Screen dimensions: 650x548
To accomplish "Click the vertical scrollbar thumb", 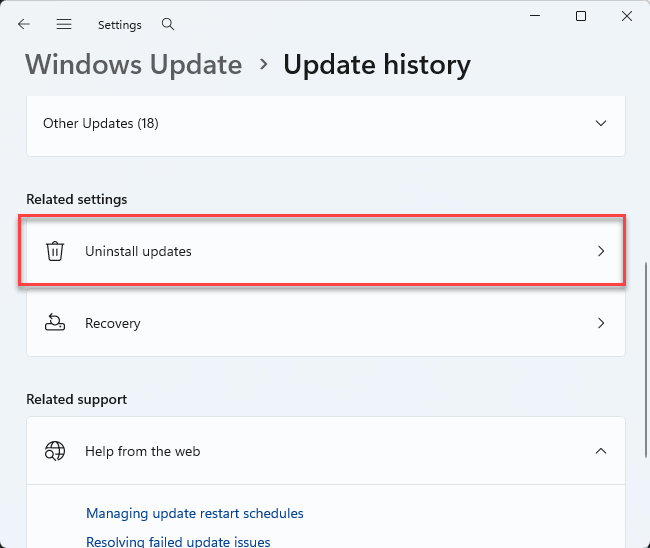I will tap(646, 360).
